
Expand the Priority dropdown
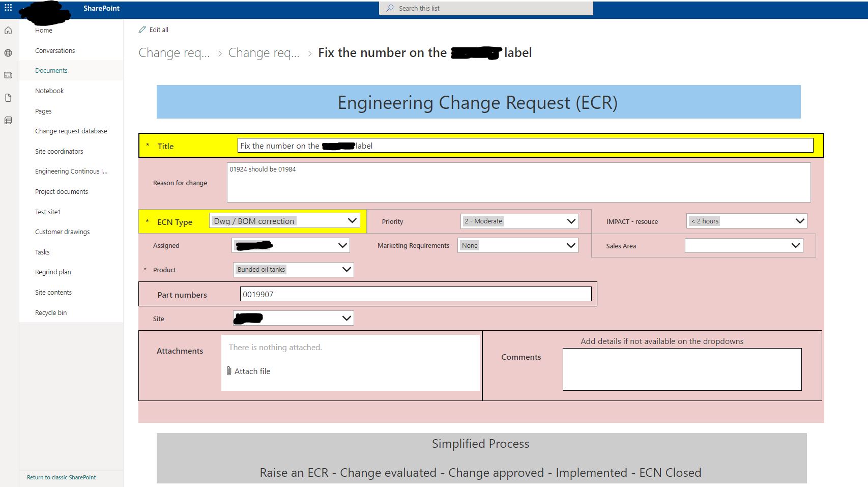(519, 221)
